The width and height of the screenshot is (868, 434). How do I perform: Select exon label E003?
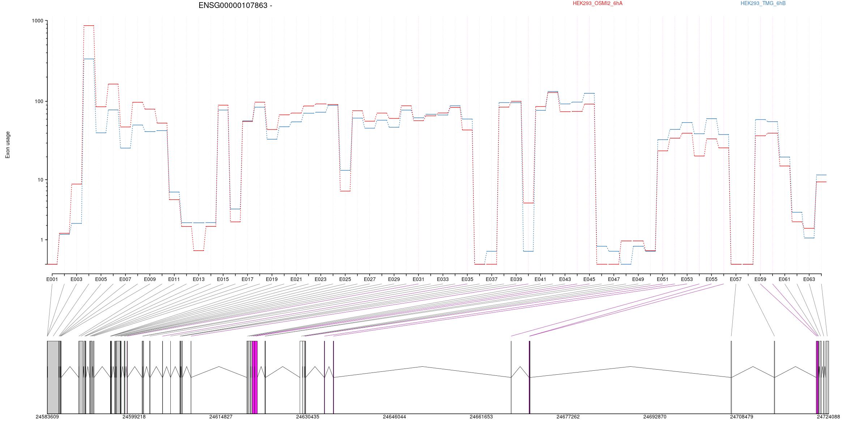(76, 279)
